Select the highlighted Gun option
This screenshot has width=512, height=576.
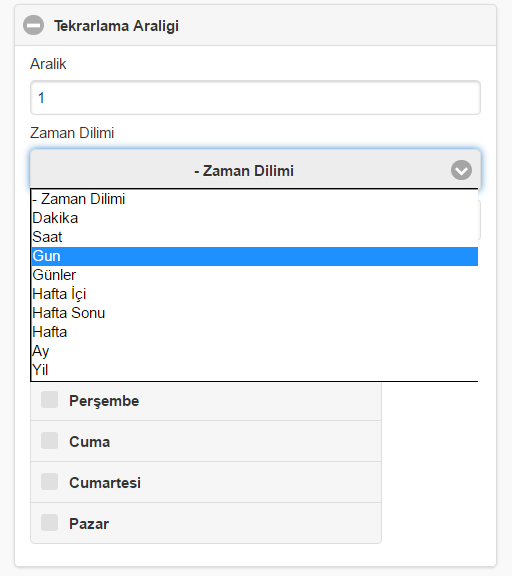pyautogui.click(x=255, y=256)
